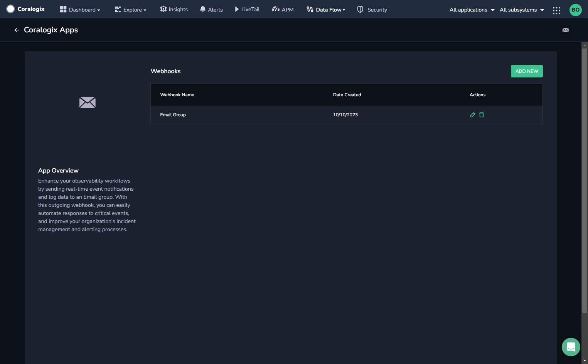Click ADD NEW webhook button

527,71
